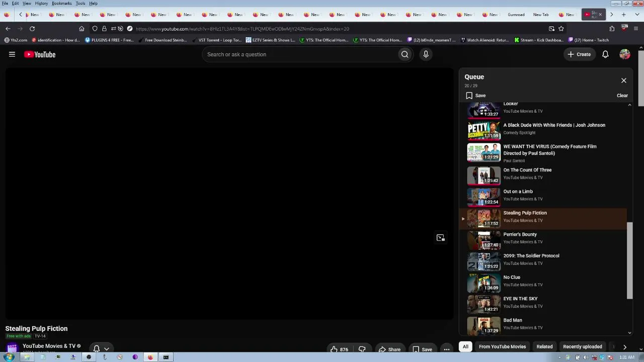Save the video using the button below the player
644x362 pixels.
point(422,349)
